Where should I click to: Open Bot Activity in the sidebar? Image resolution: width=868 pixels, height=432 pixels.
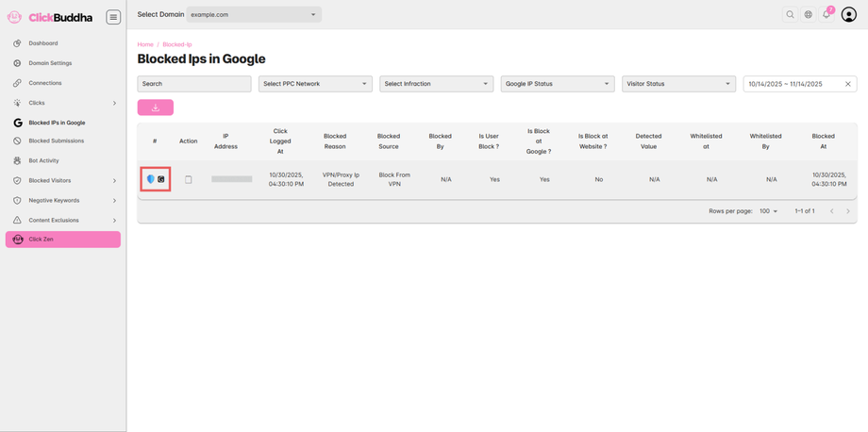pos(43,161)
